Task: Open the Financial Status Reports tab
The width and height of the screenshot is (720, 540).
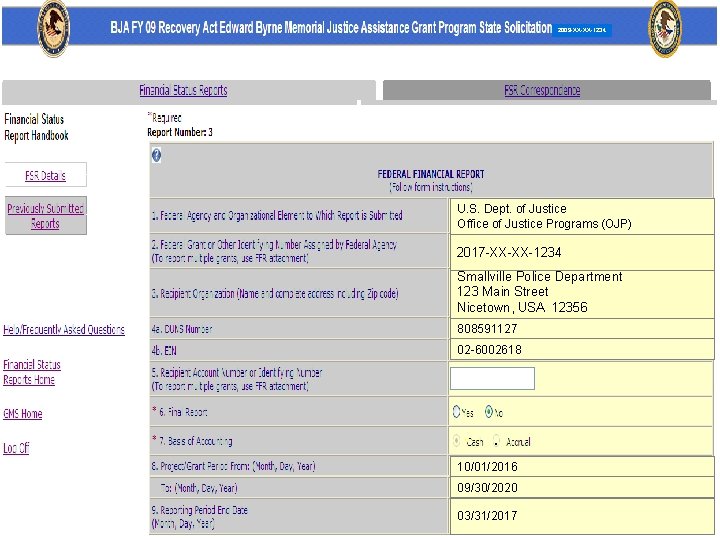Action: tap(183, 90)
